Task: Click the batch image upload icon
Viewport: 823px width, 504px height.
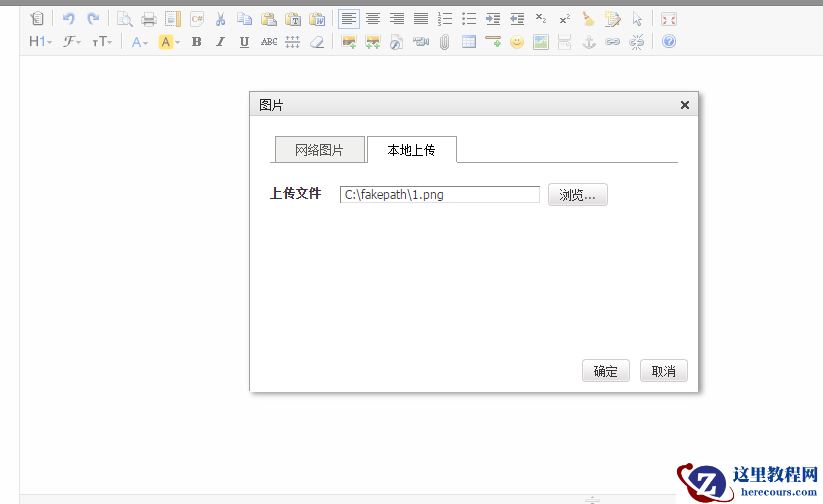Action: click(373, 41)
